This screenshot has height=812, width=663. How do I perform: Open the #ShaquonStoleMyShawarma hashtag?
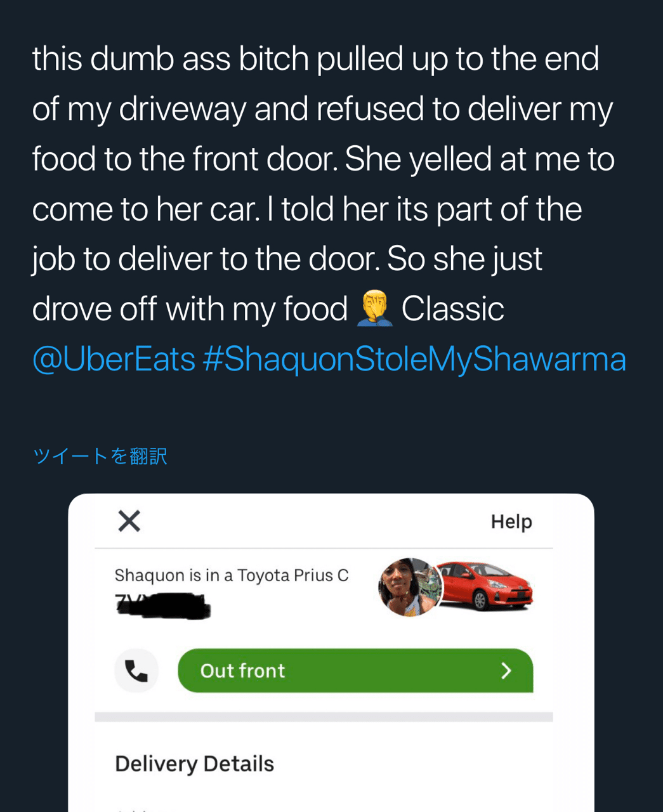414,359
